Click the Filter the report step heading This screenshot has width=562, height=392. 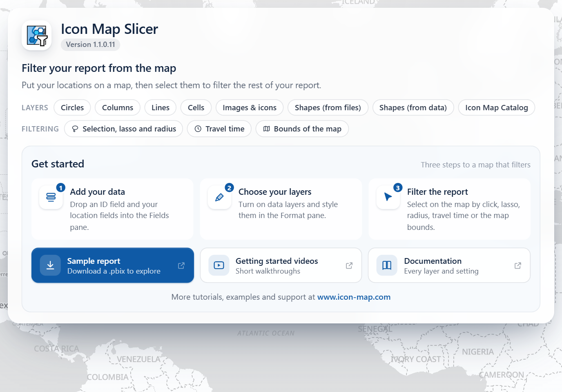tap(437, 192)
